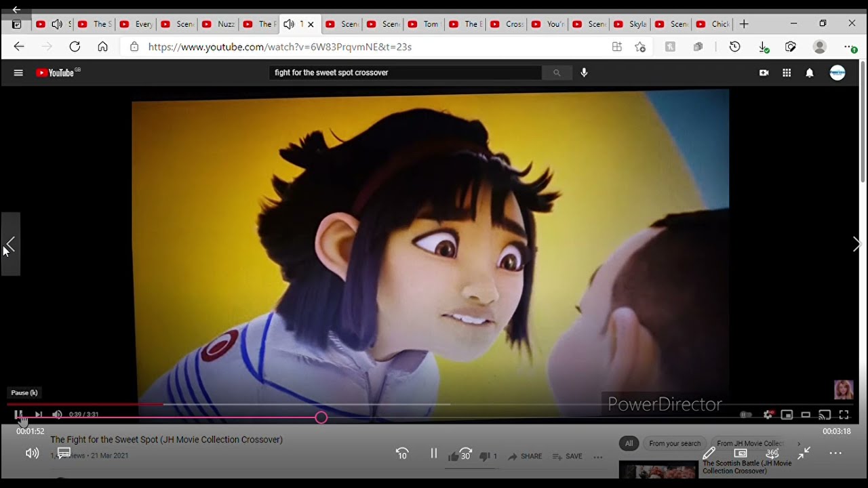Screen dimensions: 868x488
Task: Toggle the overlay 360 view icon
Action: point(772,453)
